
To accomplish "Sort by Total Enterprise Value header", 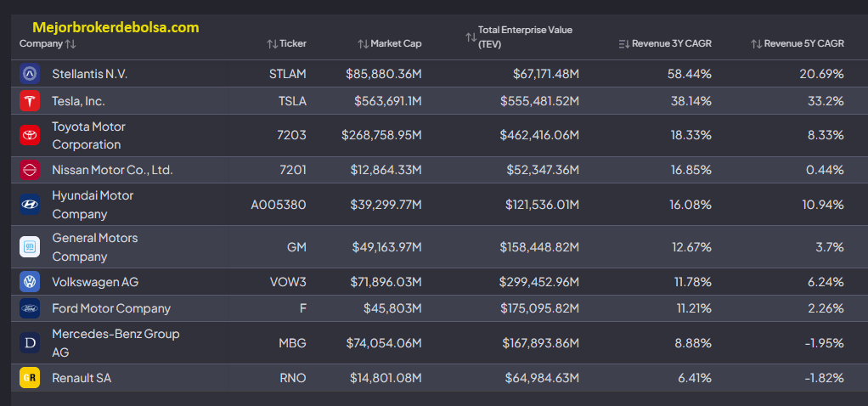I will pyautogui.click(x=519, y=37).
